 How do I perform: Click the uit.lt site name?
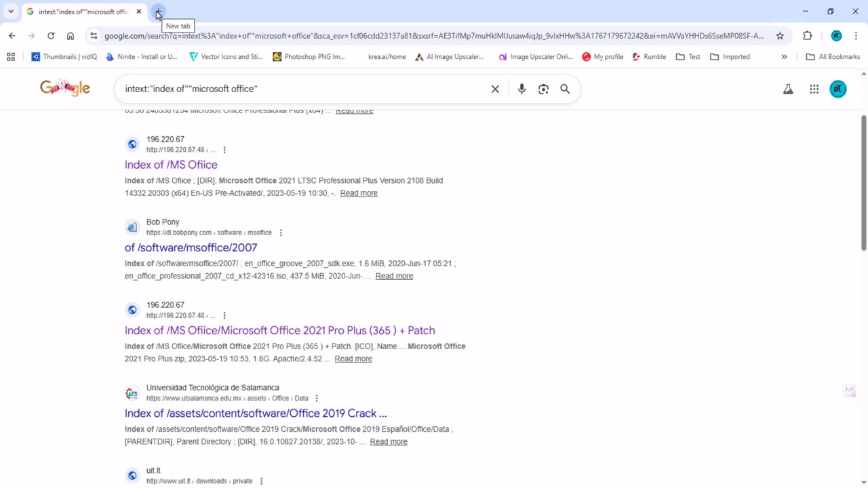[153, 470]
